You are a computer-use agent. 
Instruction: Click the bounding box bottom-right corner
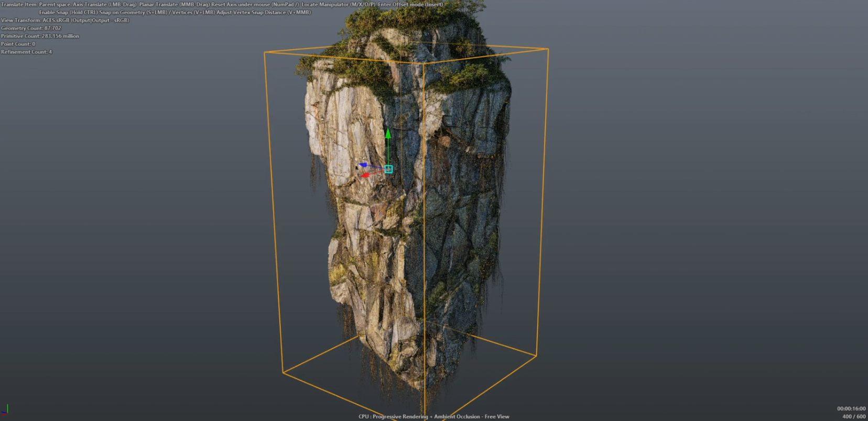coord(536,356)
